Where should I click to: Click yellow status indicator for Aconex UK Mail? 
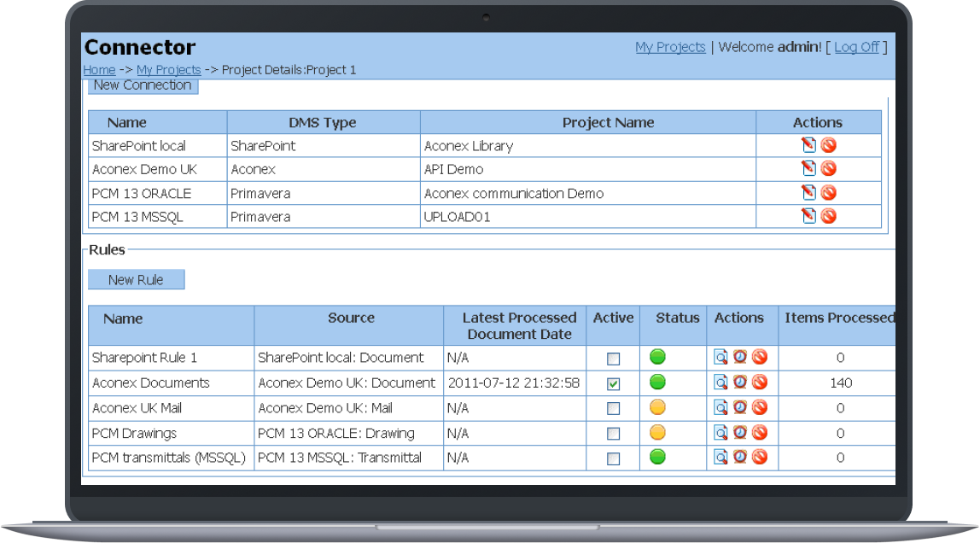tap(657, 407)
